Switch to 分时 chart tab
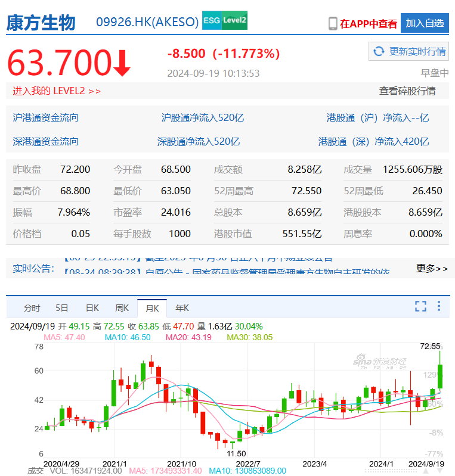This screenshot has width=455, height=476. pyautogui.click(x=32, y=308)
